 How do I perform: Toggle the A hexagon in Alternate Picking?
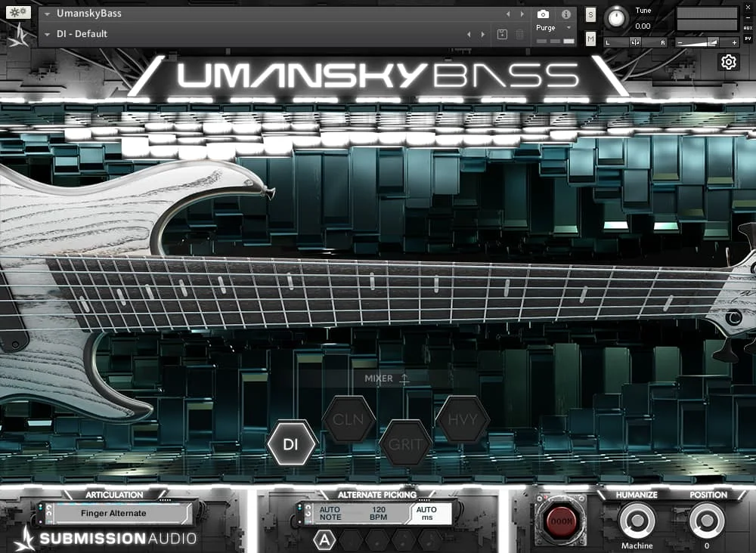pos(323,539)
